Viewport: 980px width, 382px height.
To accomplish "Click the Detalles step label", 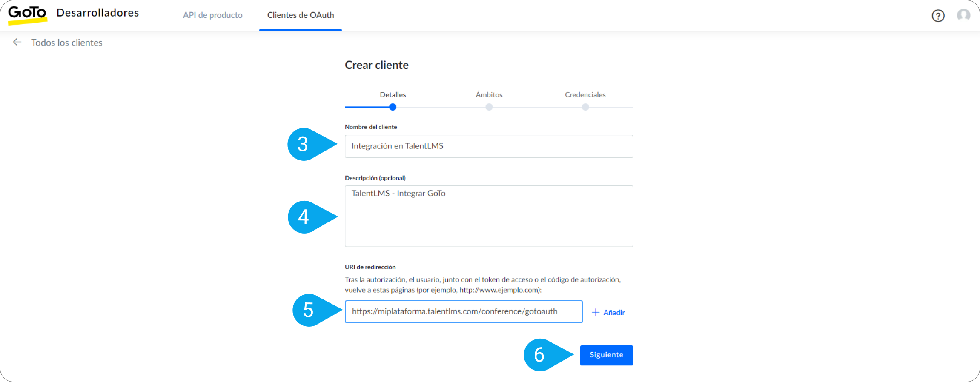I will click(393, 94).
